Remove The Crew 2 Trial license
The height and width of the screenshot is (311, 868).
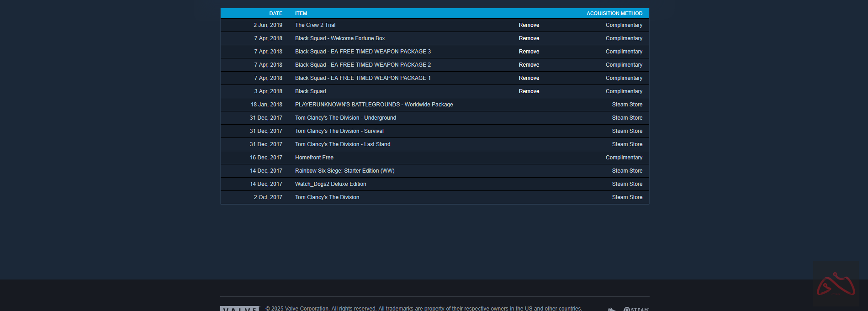click(529, 25)
